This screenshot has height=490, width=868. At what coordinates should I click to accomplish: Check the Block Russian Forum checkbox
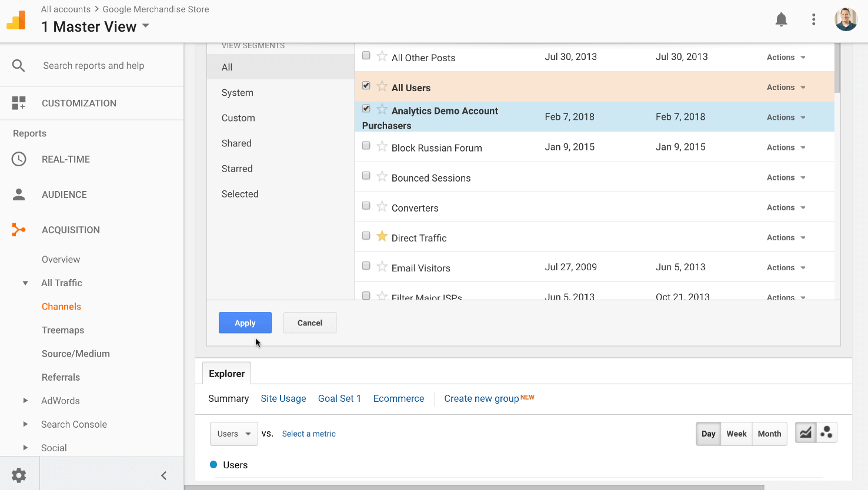pyautogui.click(x=366, y=146)
